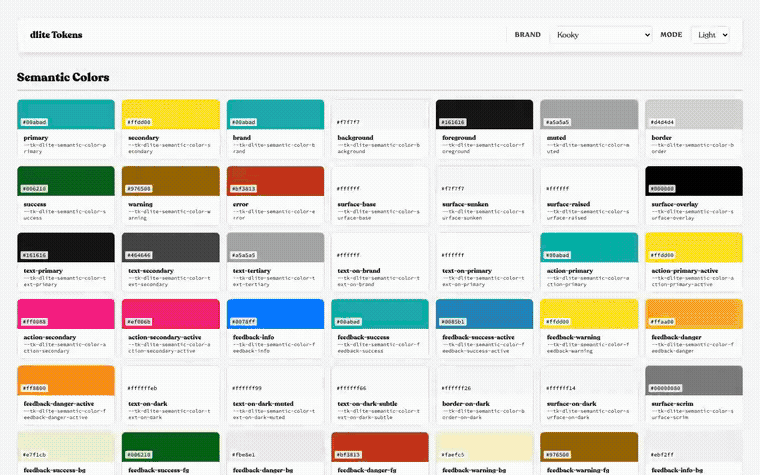Pick the foreground black swatch
The width and height of the screenshot is (760, 475).
click(x=485, y=114)
